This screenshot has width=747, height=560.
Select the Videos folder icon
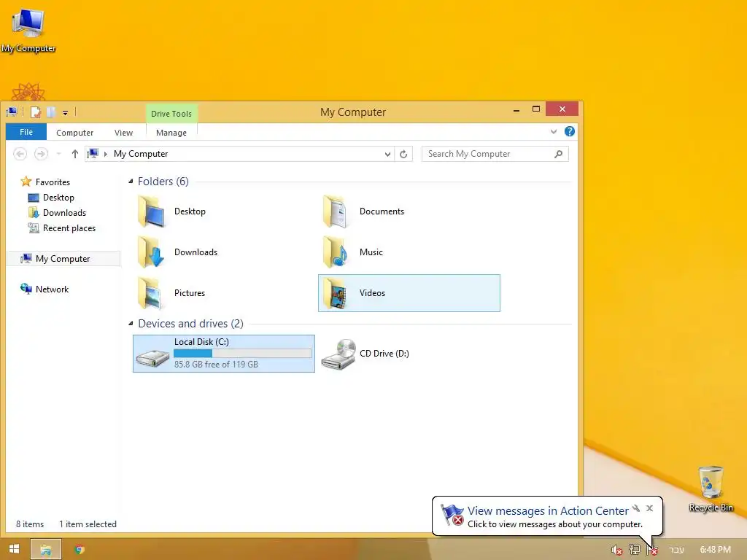[336, 293]
